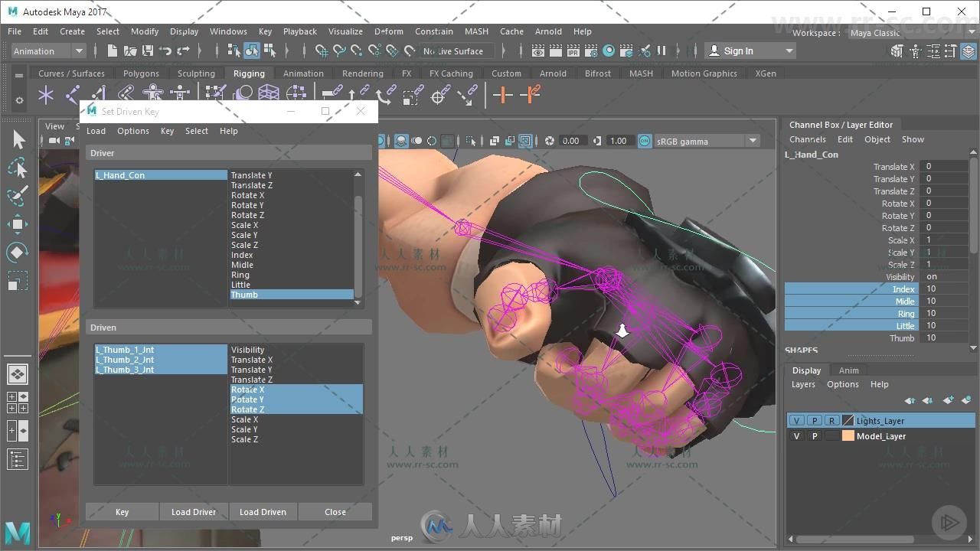Open the shelf tab selector menu icon
This screenshot has width=980, height=551.
coord(19,75)
